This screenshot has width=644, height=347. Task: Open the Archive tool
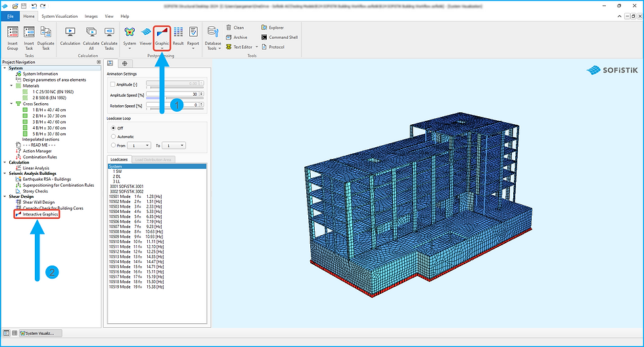click(237, 37)
